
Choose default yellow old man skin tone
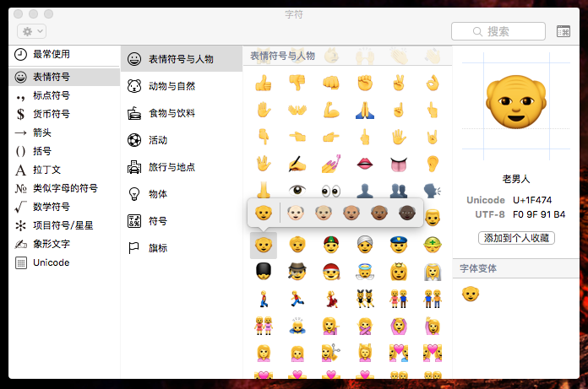[x=264, y=213]
